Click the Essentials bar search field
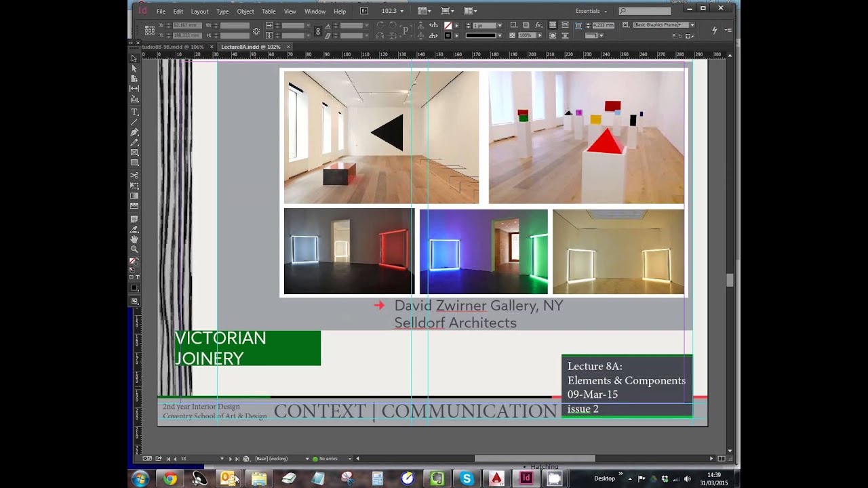The width and height of the screenshot is (868, 488). point(645,11)
